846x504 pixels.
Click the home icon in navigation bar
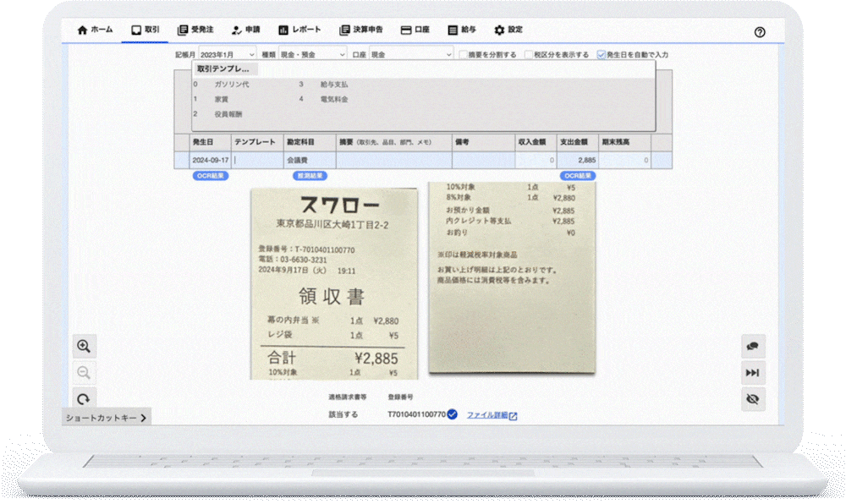(82, 30)
